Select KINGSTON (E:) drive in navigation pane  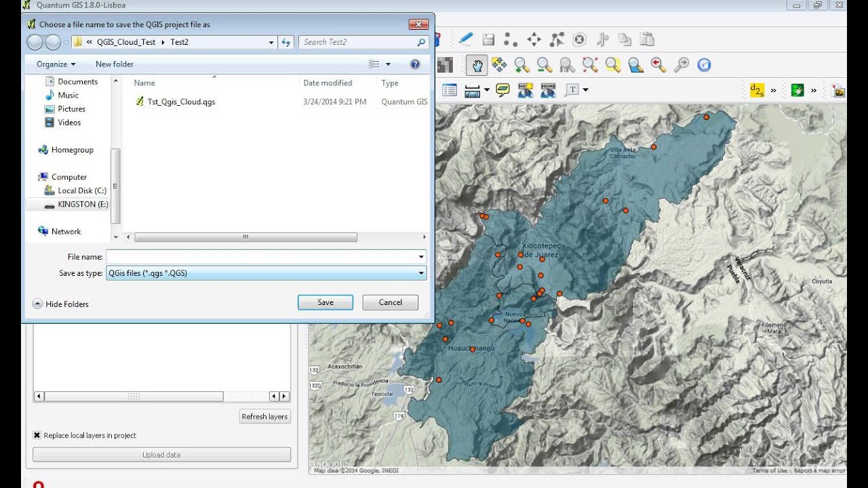point(77,204)
